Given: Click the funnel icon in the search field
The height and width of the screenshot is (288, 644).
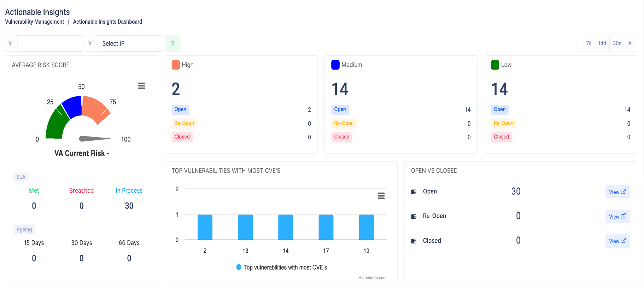Looking at the screenshot, I should click(11, 43).
